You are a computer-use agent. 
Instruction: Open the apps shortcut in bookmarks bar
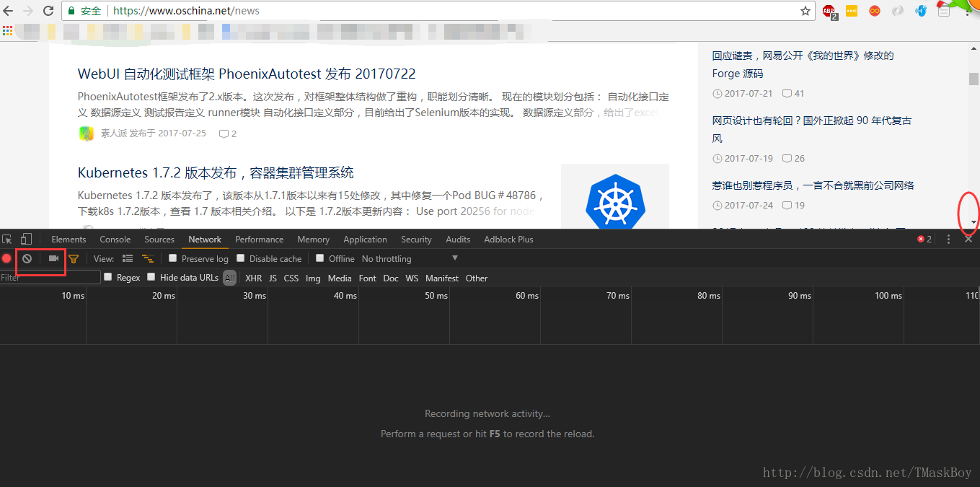pyautogui.click(x=7, y=31)
